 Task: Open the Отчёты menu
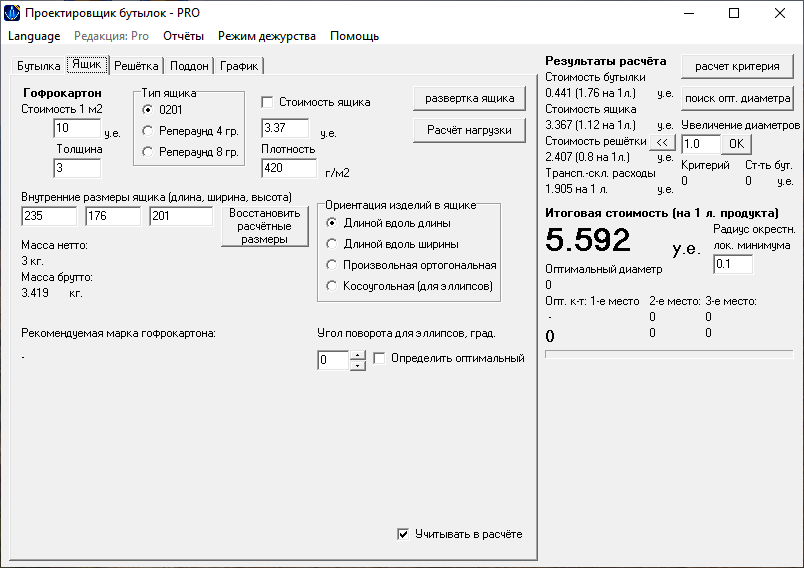183,36
